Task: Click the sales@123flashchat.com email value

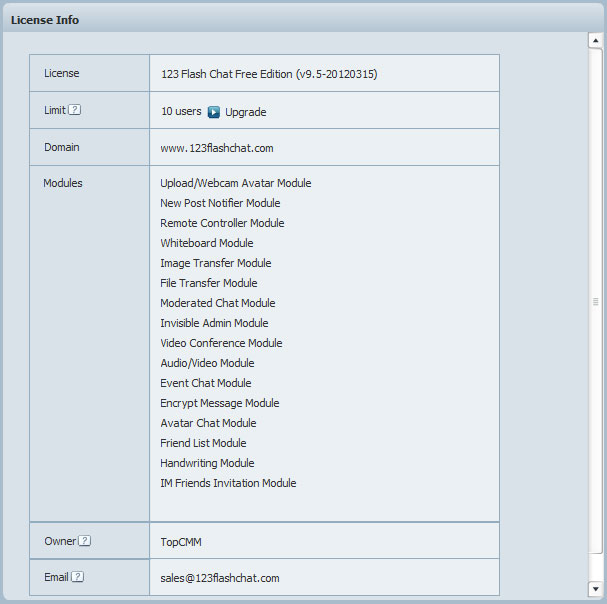Action: point(220,578)
